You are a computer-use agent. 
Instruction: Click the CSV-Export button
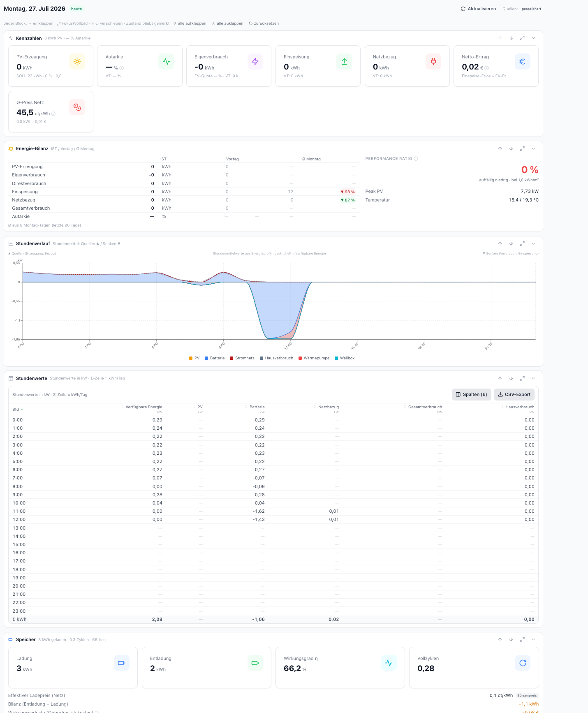coord(514,394)
